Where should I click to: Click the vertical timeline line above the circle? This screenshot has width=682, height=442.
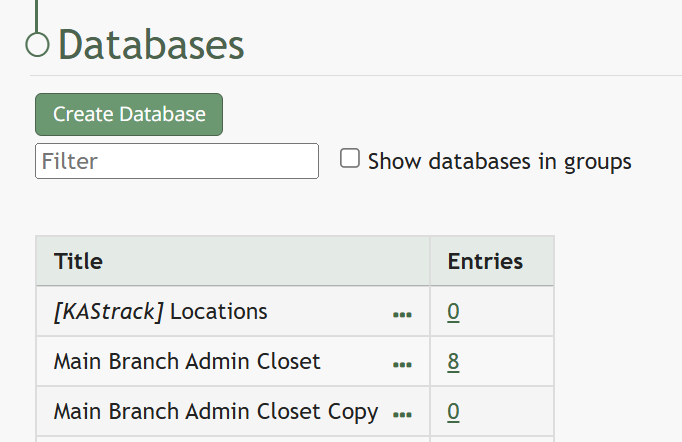(x=37, y=16)
